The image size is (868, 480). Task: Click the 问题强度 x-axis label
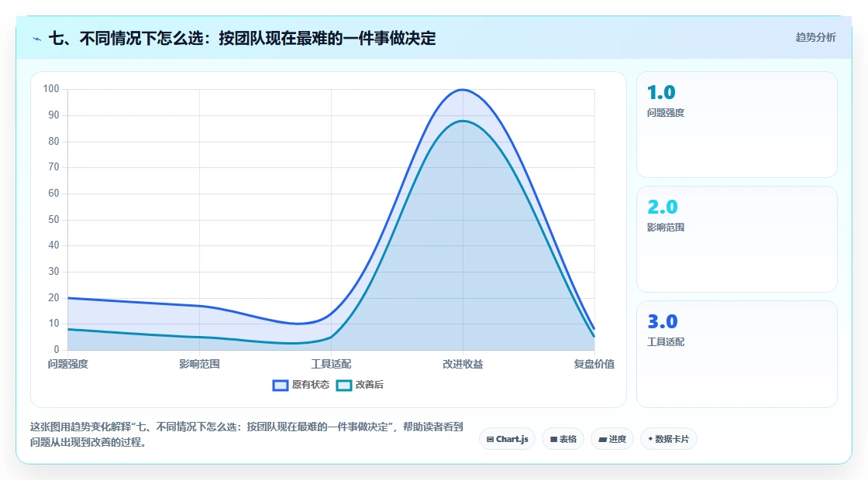click(x=67, y=364)
